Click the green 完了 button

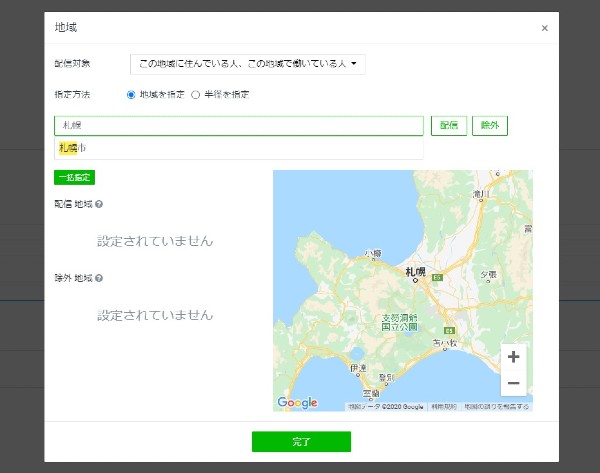click(x=301, y=441)
